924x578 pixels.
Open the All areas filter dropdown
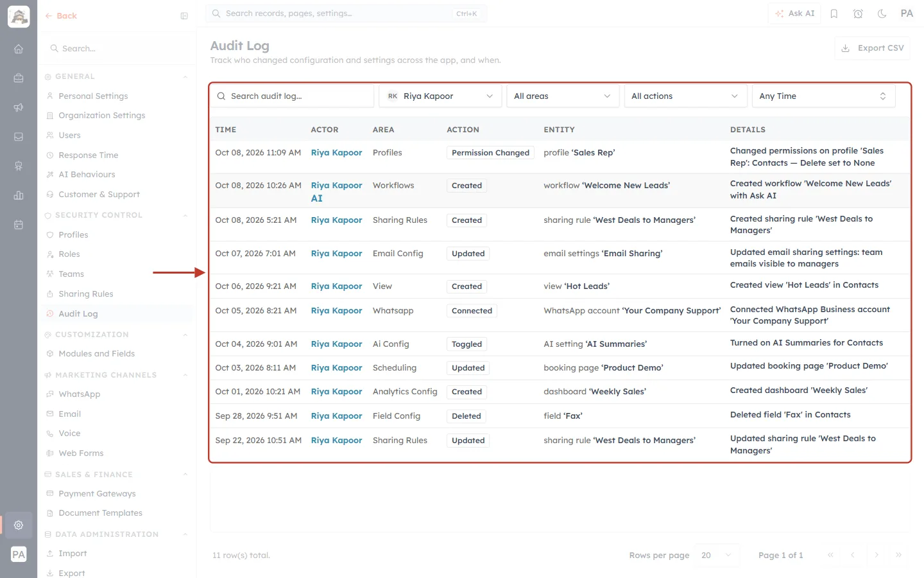point(562,96)
